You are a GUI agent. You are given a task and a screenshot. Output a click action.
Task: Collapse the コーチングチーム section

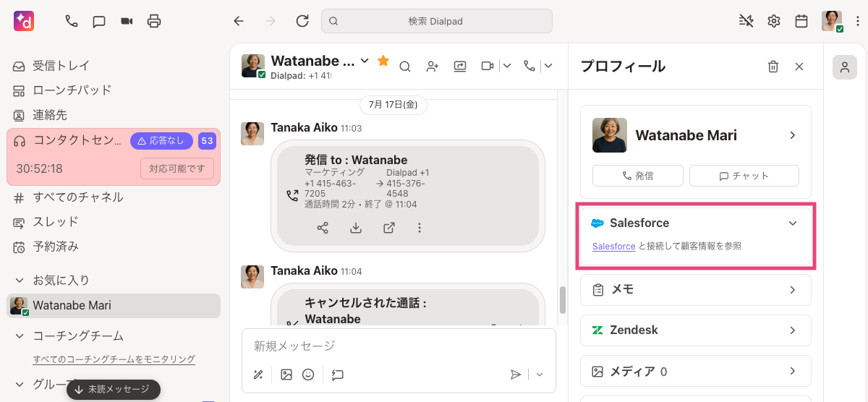coord(20,336)
